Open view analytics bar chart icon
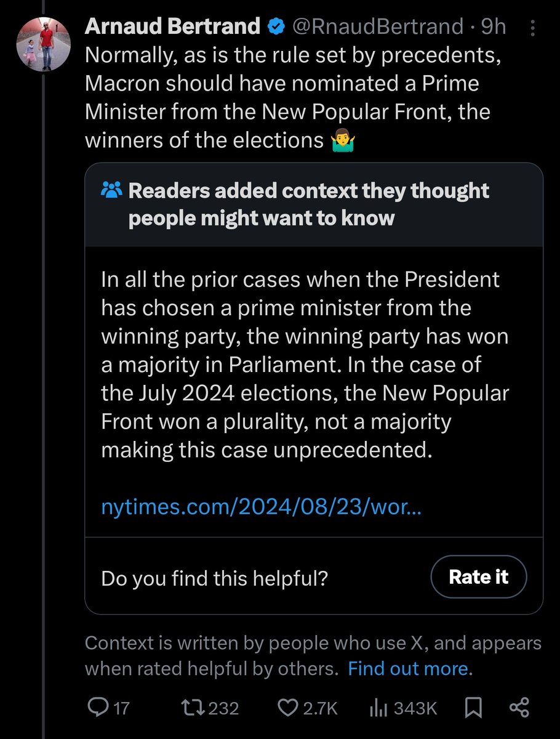This screenshot has width=560, height=739. click(x=377, y=708)
